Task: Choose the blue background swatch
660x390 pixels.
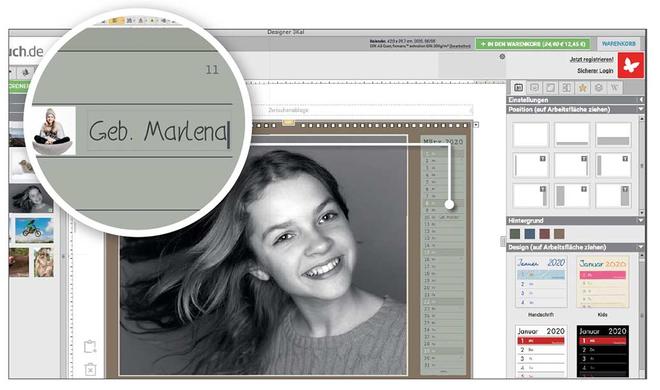Action: click(x=530, y=233)
